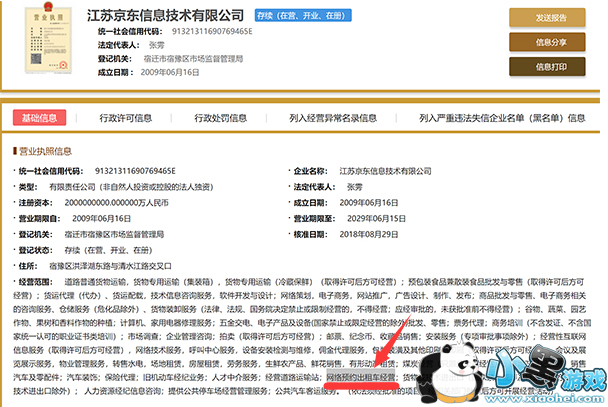Click header legal representative name 张雱
608x407 pixels.
pos(157,45)
